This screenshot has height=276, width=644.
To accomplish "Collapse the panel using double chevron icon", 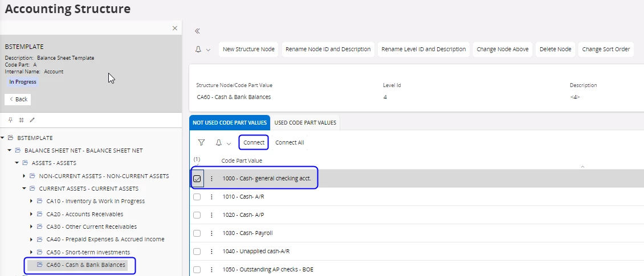I will click(197, 31).
